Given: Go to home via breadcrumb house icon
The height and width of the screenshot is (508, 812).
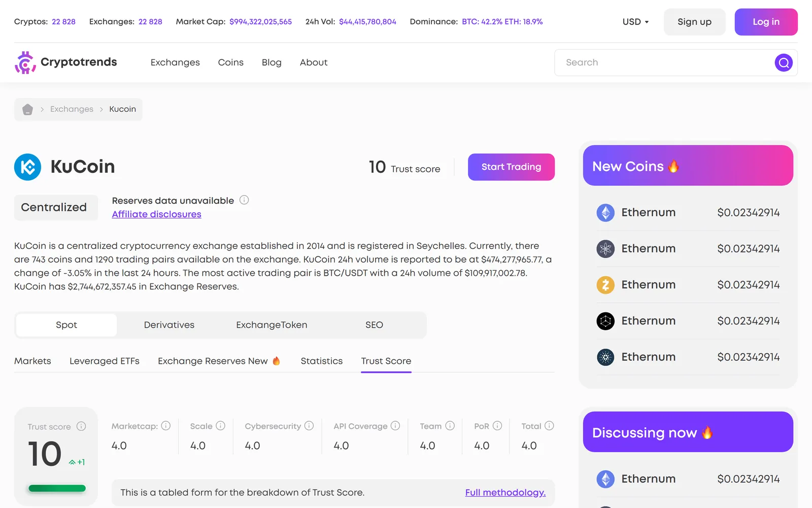Looking at the screenshot, I should pyautogui.click(x=28, y=109).
